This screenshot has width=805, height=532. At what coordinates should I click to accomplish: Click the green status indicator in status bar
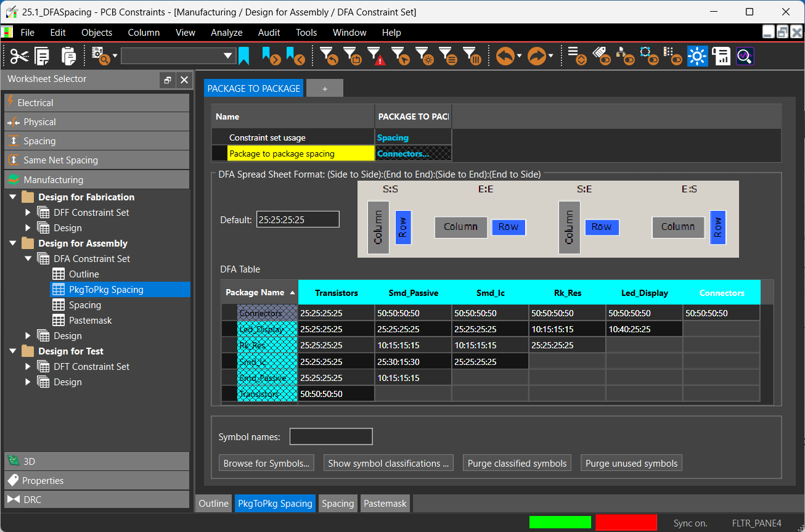[560, 523]
